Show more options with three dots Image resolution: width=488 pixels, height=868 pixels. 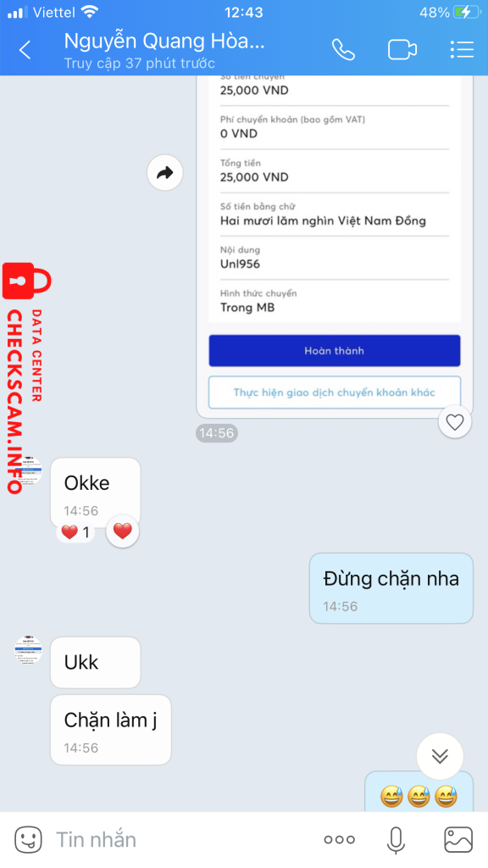point(339,840)
